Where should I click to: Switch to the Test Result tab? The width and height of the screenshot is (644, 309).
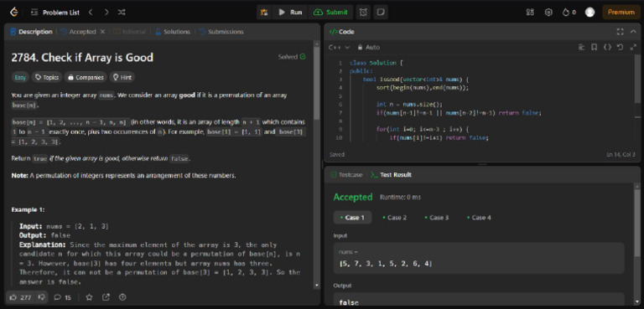391,175
